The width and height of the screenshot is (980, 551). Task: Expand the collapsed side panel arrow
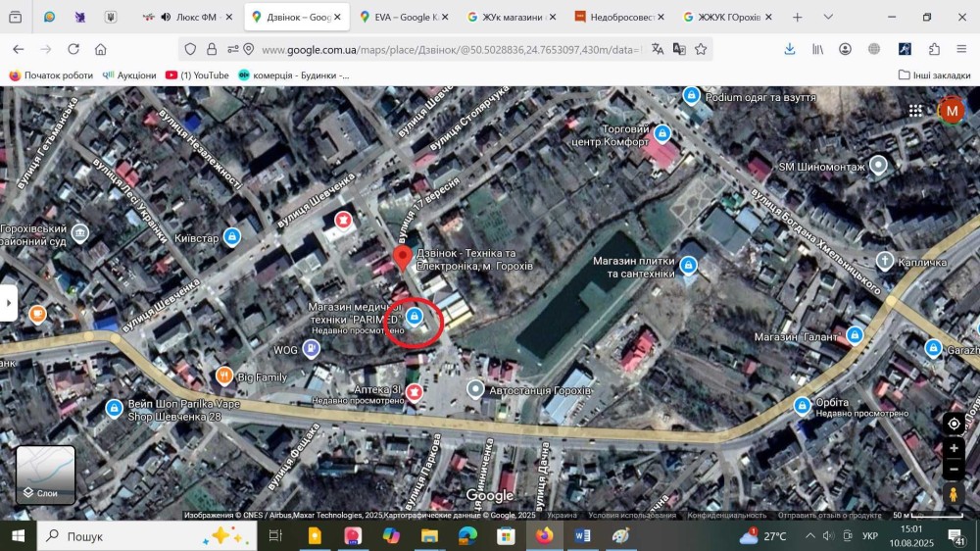(x=9, y=303)
